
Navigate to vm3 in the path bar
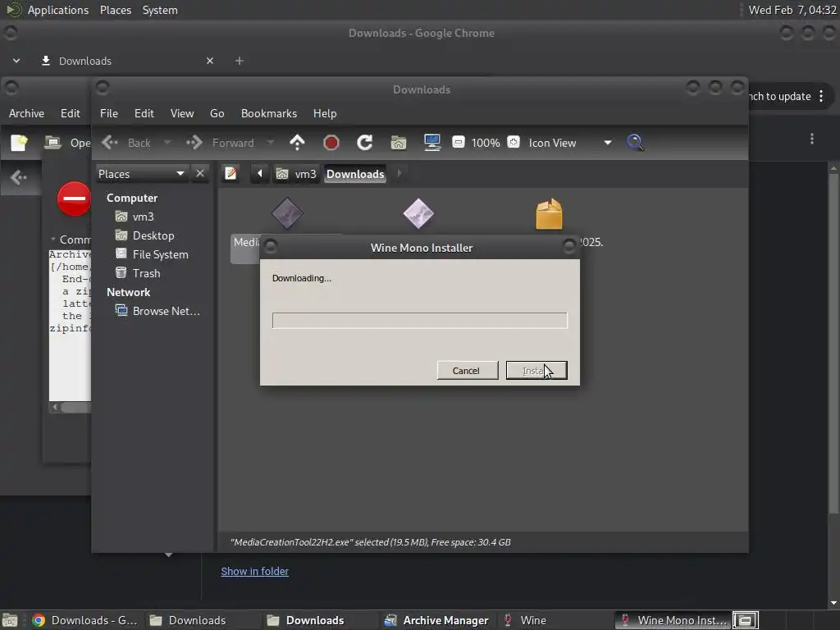295,174
